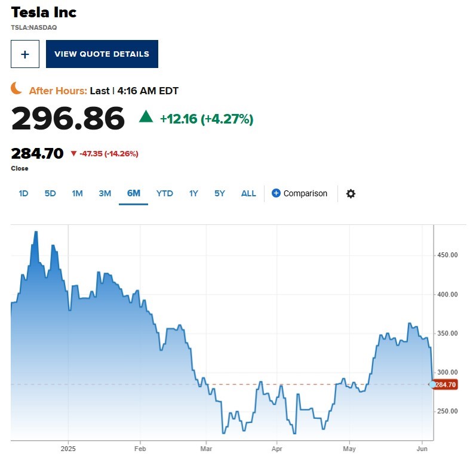
Task: Click the Comparison text label
Action: click(305, 193)
